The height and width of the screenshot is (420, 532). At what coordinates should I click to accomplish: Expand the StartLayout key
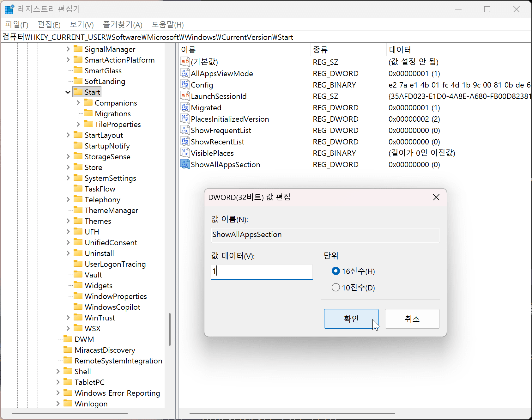coord(68,135)
